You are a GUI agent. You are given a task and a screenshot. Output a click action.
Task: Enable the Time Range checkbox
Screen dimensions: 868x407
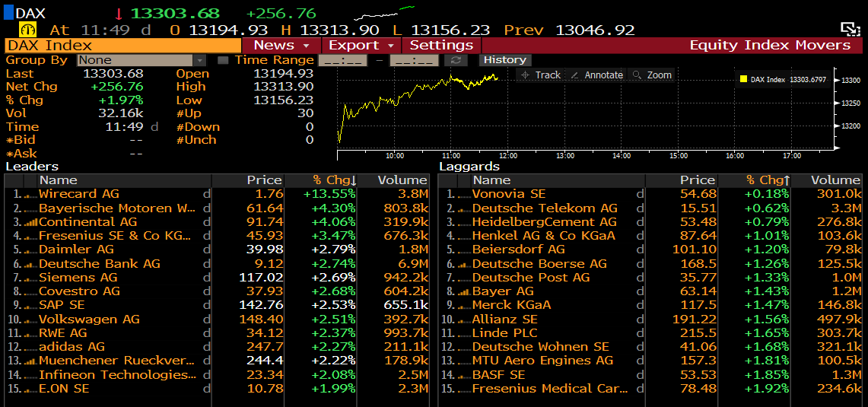point(223,60)
